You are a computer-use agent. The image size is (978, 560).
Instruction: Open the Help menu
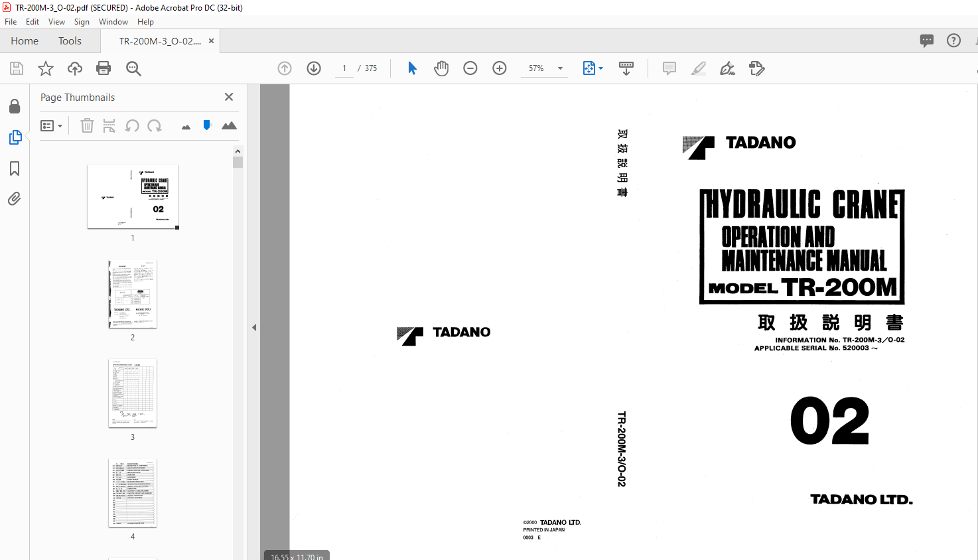click(145, 22)
